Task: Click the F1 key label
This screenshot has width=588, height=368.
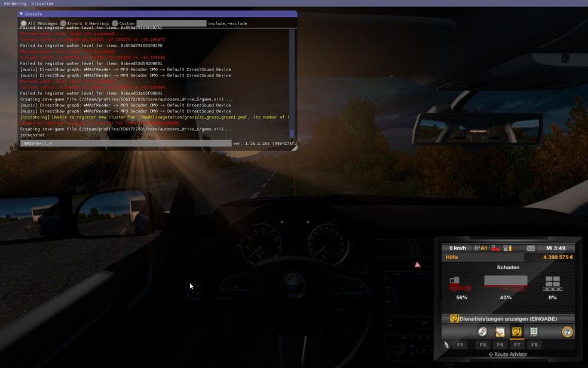Action: pyautogui.click(x=460, y=345)
